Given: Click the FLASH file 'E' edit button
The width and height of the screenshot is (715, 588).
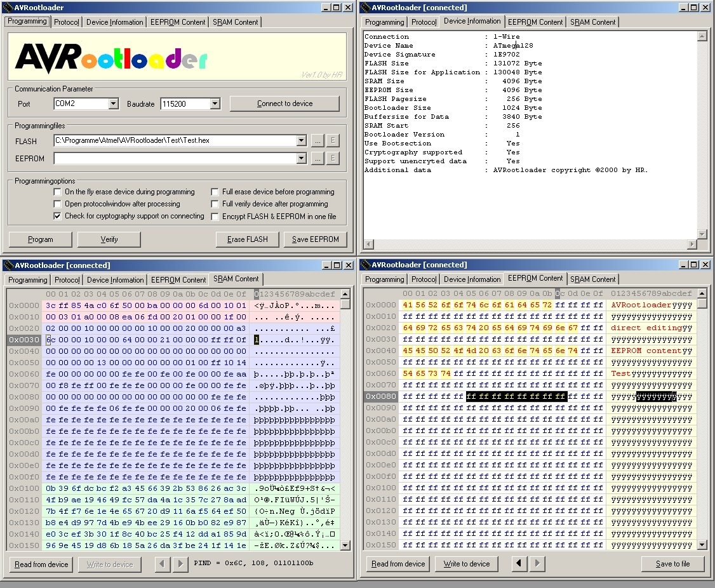Looking at the screenshot, I should (333, 140).
